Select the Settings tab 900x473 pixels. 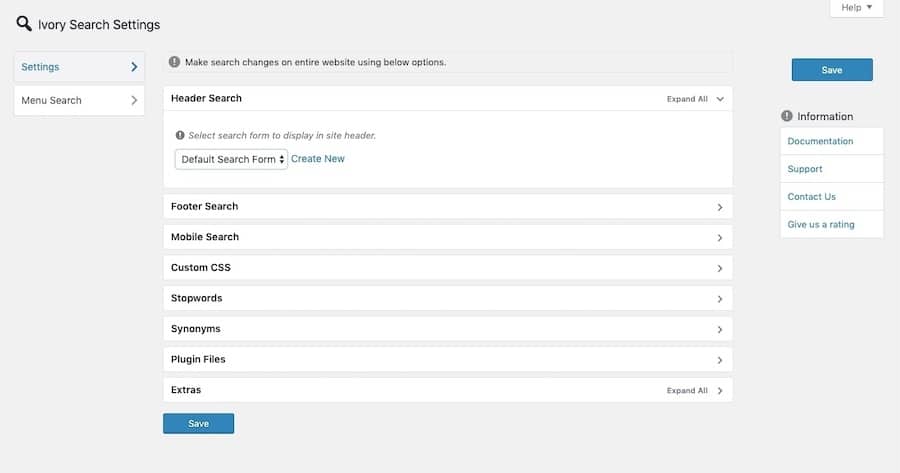point(41,67)
